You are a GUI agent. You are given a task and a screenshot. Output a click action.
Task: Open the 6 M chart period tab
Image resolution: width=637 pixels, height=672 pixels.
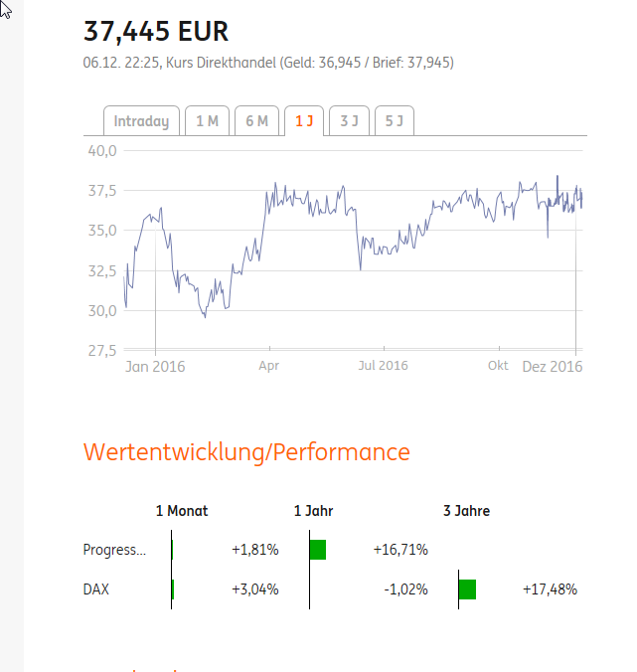(256, 121)
